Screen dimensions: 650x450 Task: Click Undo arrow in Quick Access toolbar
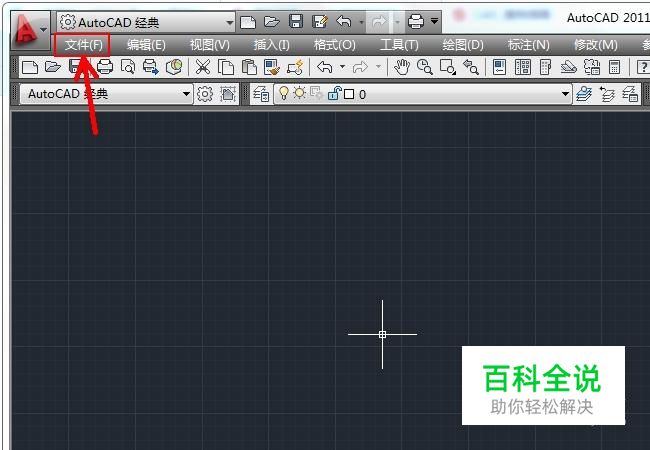pos(344,21)
